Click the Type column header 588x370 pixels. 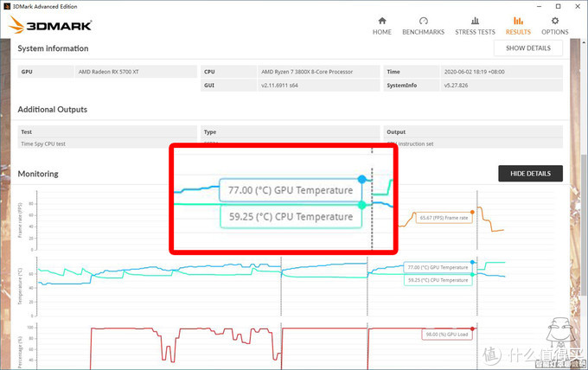click(291, 132)
